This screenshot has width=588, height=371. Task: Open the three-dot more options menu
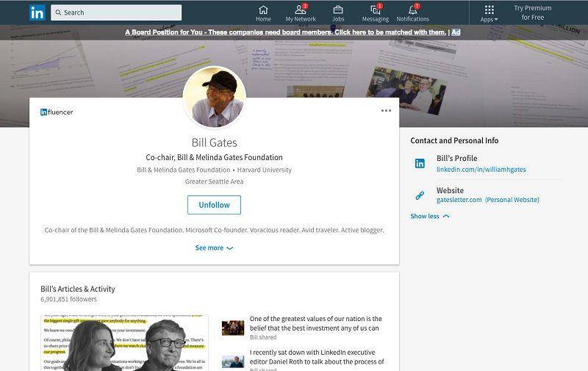click(x=386, y=110)
